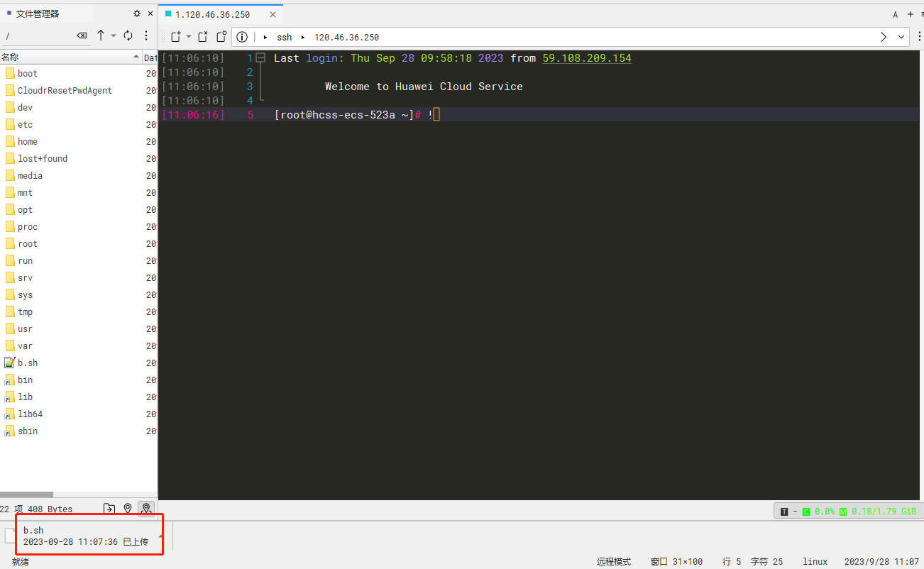The height and width of the screenshot is (569, 924).
Task: Click the session icon marked with a circle
Action: pyautogui.click(x=221, y=37)
